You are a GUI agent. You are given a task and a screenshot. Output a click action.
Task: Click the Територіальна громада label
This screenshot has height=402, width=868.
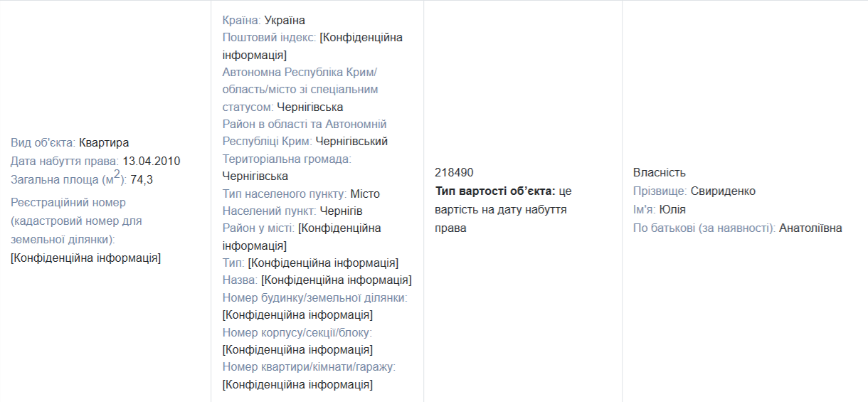coord(287,159)
